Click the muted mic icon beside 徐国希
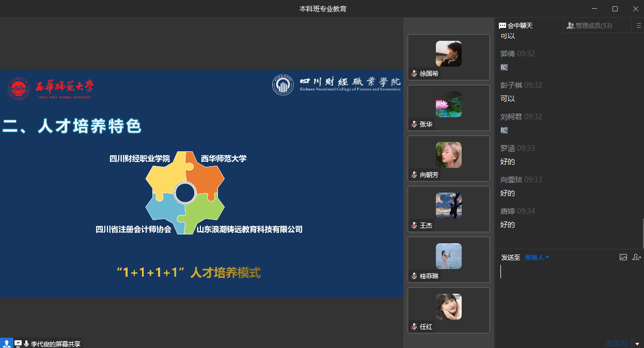Image resolution: width=644 pixels, height=348 pixels. [414, 74]
